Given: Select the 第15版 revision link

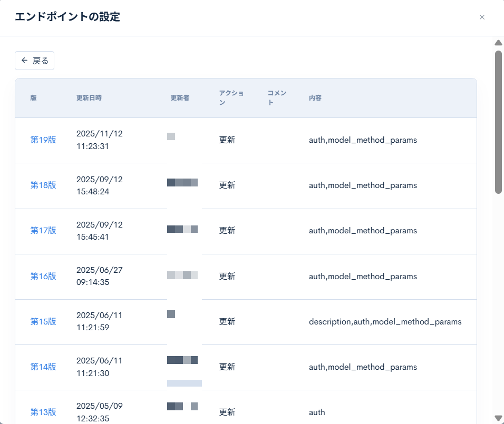Looking at the screenshot, I should click(x=42, y=321).
